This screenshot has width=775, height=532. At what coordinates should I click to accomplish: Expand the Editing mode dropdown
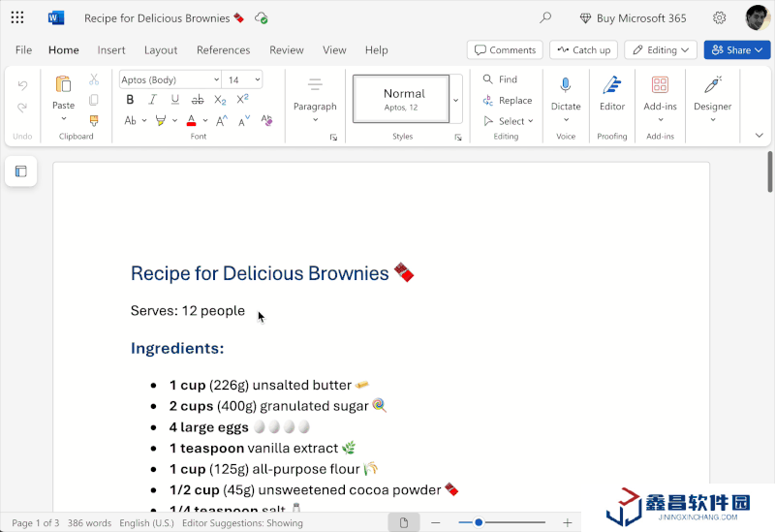pos(661,50)
